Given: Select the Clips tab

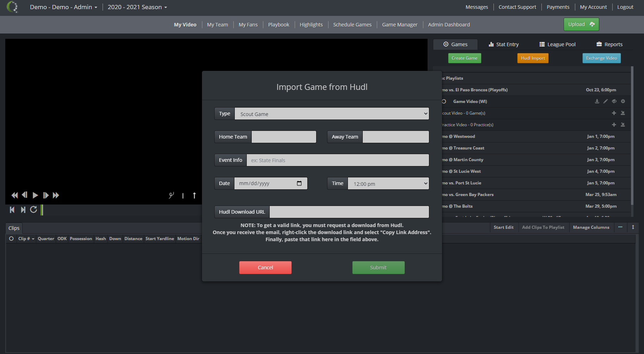Looking at the screenshot, I should (x=14, y=228).
